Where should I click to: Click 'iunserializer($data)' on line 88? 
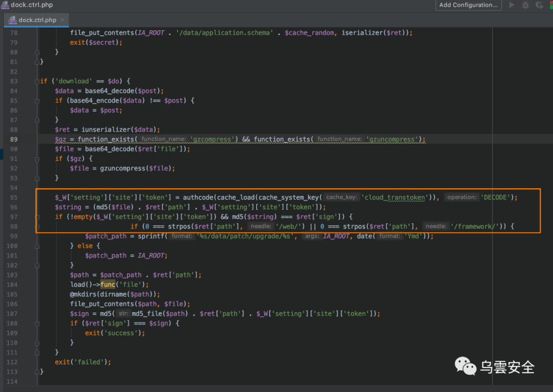pyautogui.click(x=119, y=129)
